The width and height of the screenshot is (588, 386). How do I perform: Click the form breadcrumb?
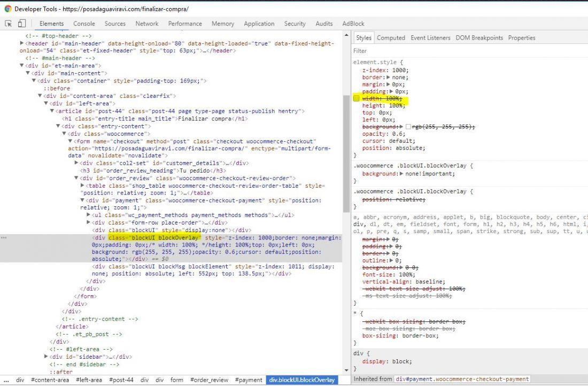tap(176, 380)
